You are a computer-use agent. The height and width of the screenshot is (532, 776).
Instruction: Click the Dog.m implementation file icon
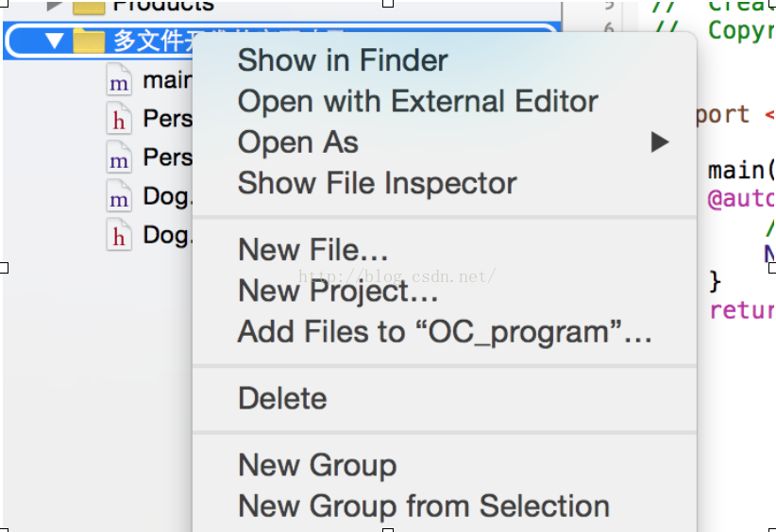[119, 196]
